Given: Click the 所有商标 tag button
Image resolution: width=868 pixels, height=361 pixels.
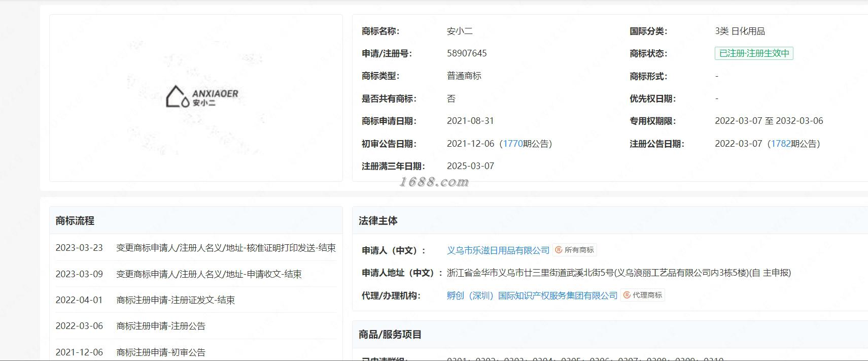Looking at the screenshot, I should click(575, 250).
